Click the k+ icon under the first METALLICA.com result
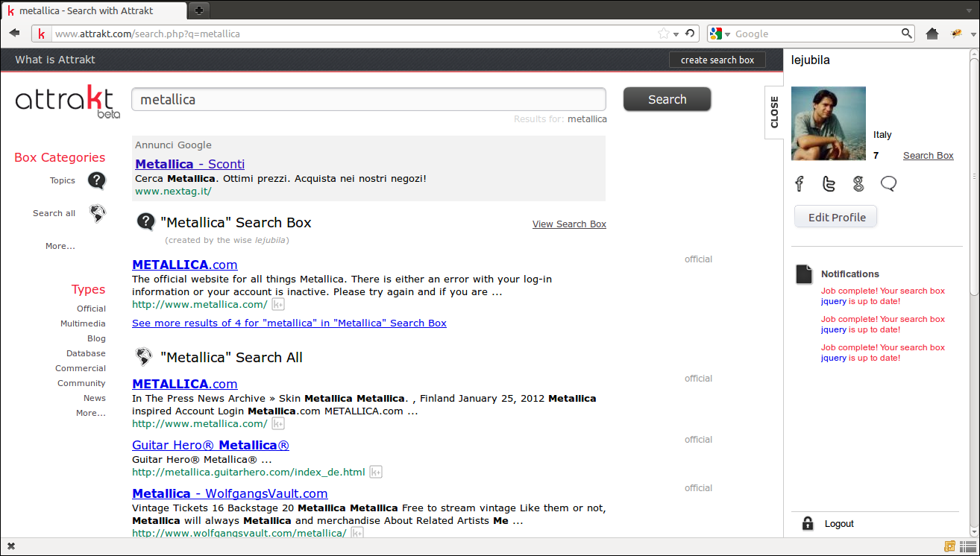 (277, 304)
